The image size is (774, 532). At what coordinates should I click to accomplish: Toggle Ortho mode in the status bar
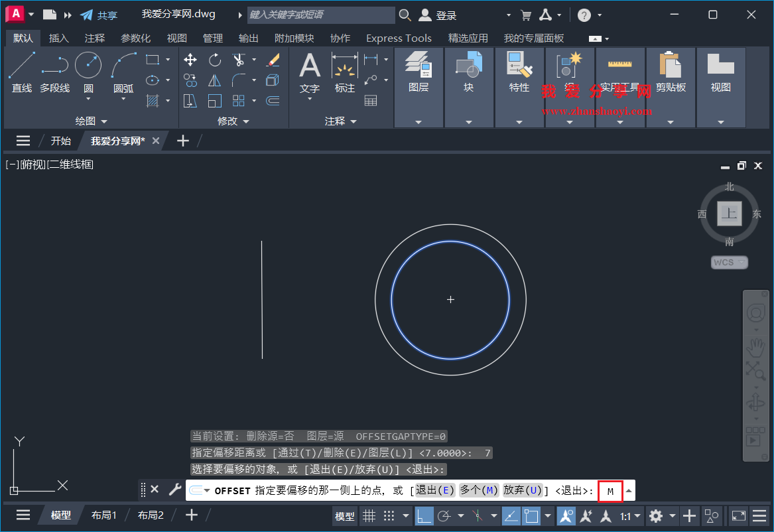point(424,515)
